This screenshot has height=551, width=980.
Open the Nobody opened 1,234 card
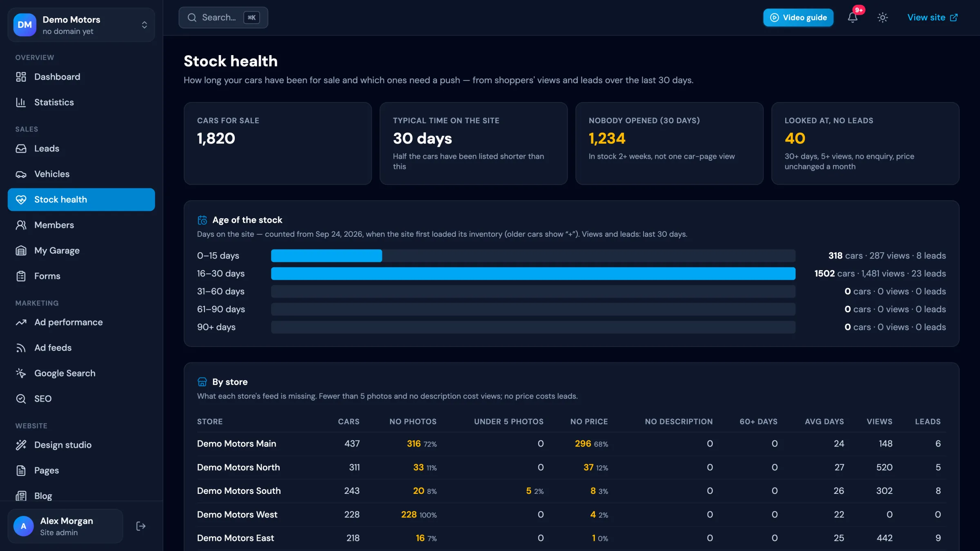669,143
